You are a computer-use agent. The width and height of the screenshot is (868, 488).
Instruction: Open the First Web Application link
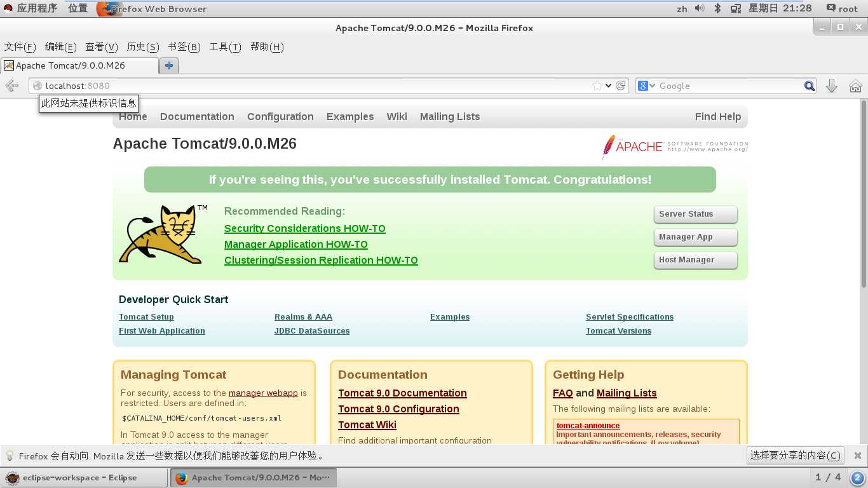[x=162, y=330]
